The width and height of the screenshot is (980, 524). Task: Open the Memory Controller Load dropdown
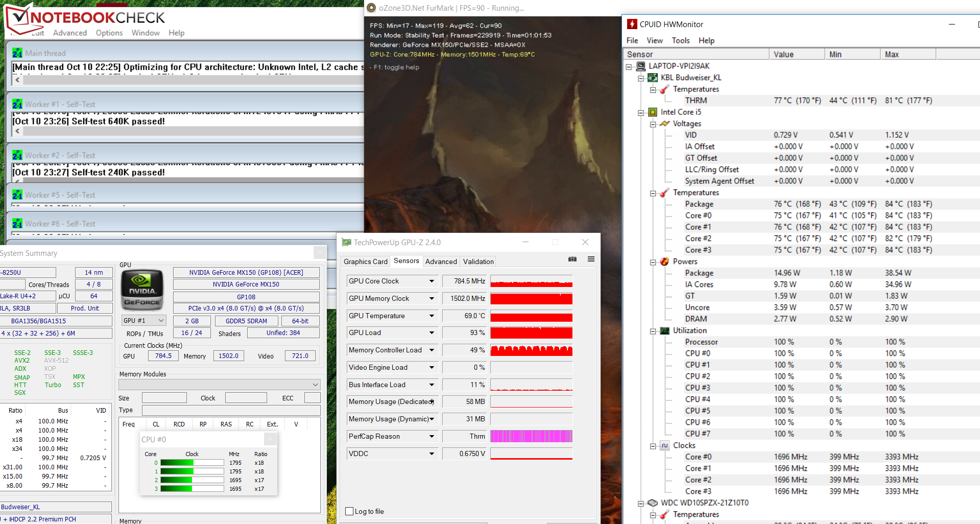point(432,350)
